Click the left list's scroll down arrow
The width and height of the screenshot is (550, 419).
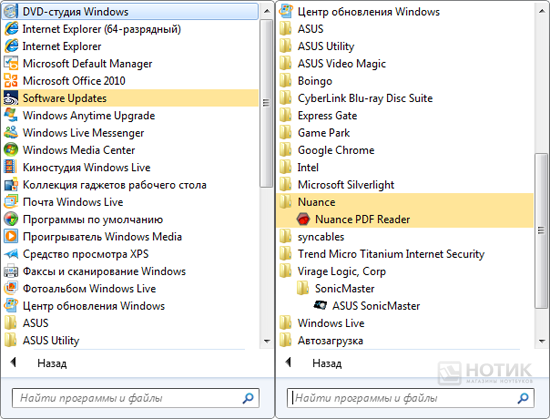[x=267, y=341]
